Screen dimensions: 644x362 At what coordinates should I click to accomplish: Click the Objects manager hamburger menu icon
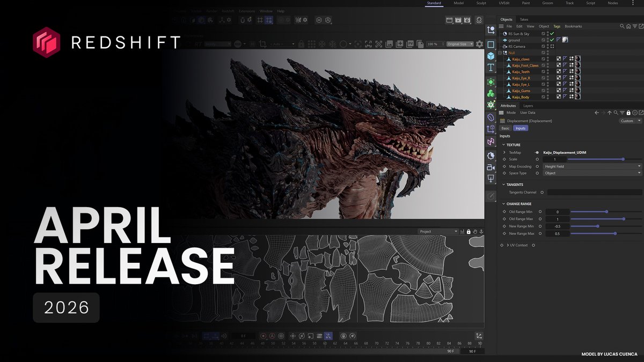click(502, 26)
